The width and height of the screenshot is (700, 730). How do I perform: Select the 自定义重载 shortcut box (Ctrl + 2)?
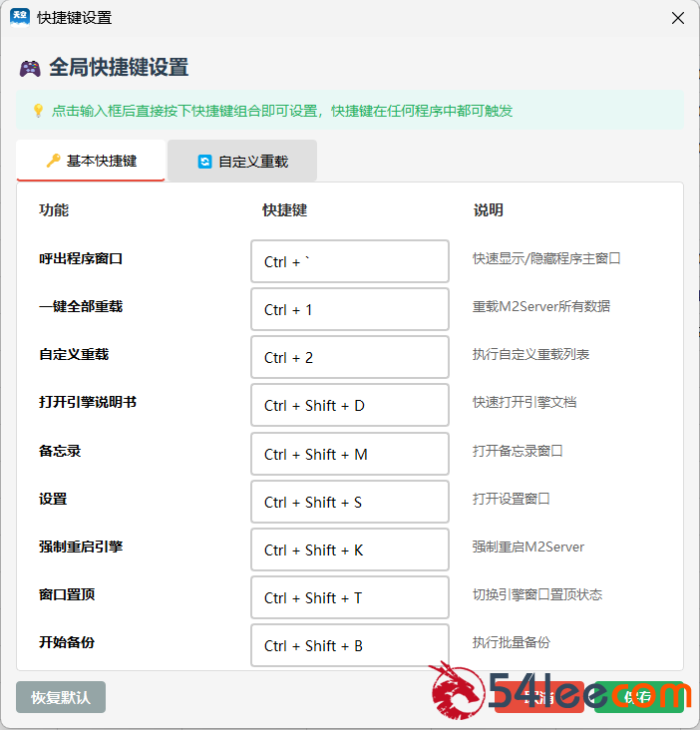click(x=350, y=357)
